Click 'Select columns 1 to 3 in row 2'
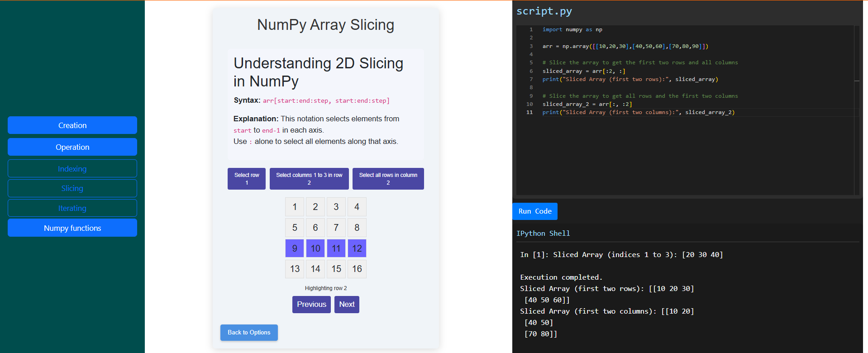This screenshot has height=353, width=868. (x=309, y=179)
